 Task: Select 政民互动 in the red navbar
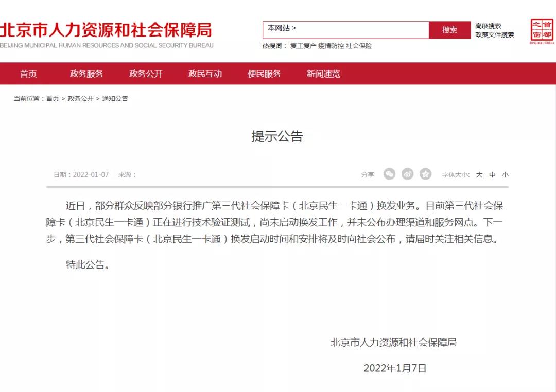coord(205,74)
